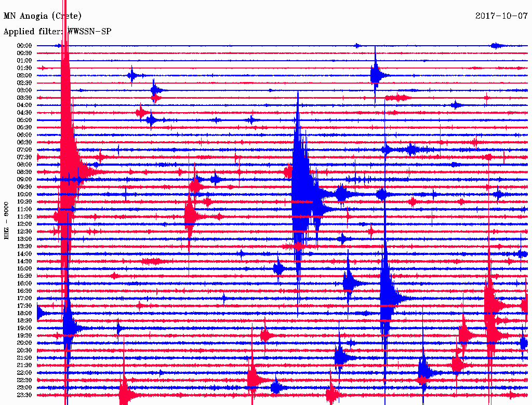Select the 05:30 time label
Viewport: 532px width, 405px height.
(x=24, y=128)
